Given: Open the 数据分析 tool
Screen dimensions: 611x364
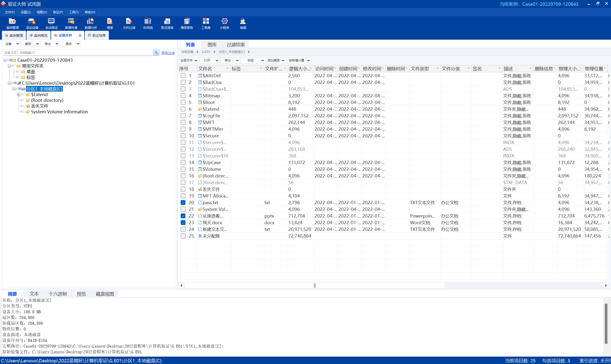Looking at the screenshot, I should 91,24.
